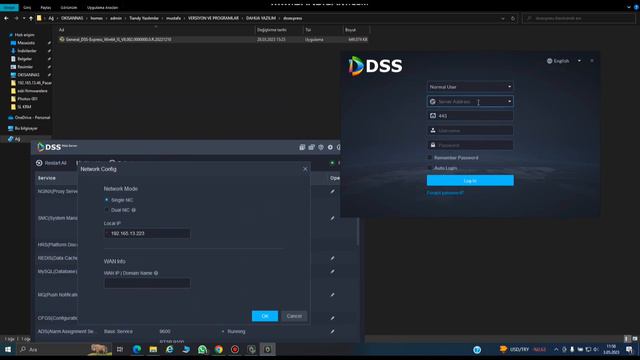Image resolution: width=640 pixels, height=360 pixels.
Task: Open the Windows notification center icon
Action: click(629, 349)
